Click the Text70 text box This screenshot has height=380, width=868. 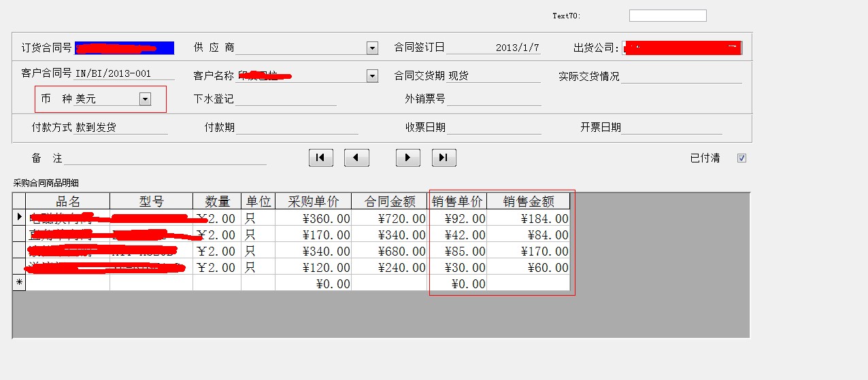click(667, 16)
